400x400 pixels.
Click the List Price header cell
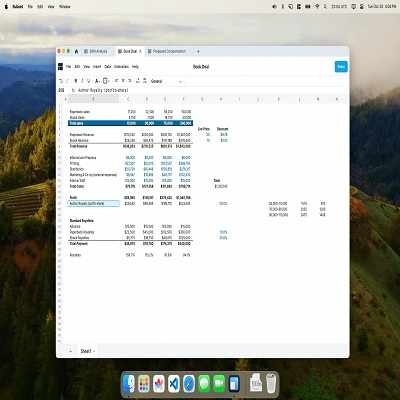click(204, 129)
